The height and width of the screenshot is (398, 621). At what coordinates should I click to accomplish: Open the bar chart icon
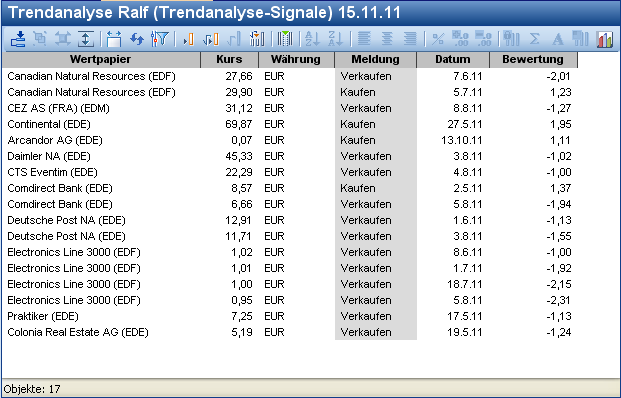click(x=605, y=39)
